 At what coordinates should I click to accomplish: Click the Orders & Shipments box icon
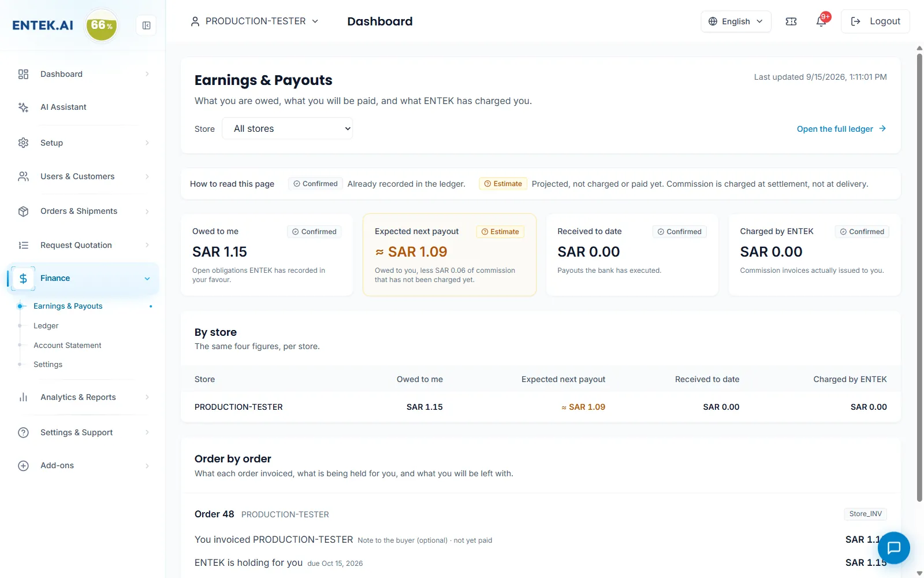point(23,211)
